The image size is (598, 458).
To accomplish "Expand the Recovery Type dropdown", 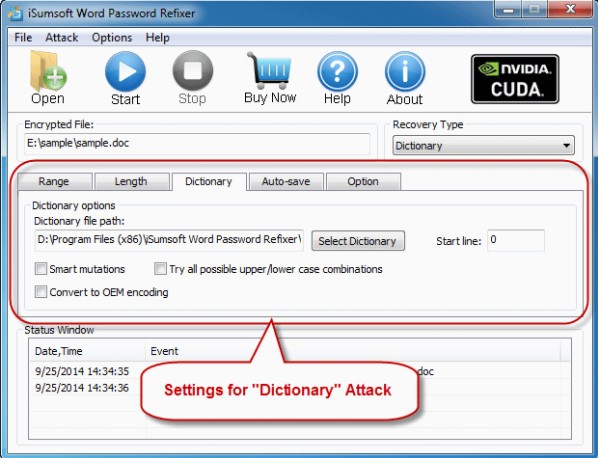I will (x=483, y=145).
